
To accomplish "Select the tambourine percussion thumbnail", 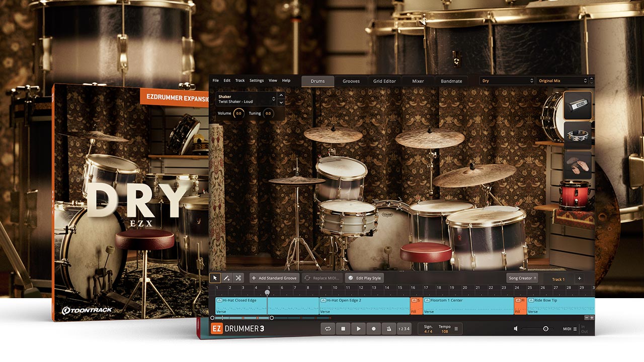I will click(578, 135).
